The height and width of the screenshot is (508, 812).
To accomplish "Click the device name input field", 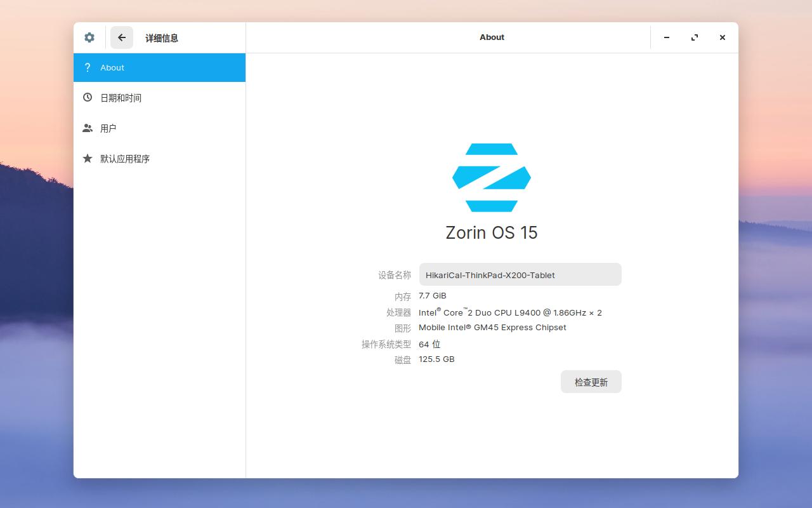I will [x=520, y=274].
